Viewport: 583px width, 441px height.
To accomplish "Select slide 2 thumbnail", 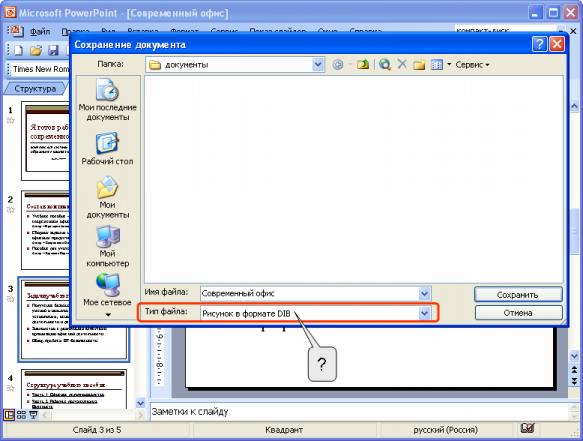I will click(46, 230).
